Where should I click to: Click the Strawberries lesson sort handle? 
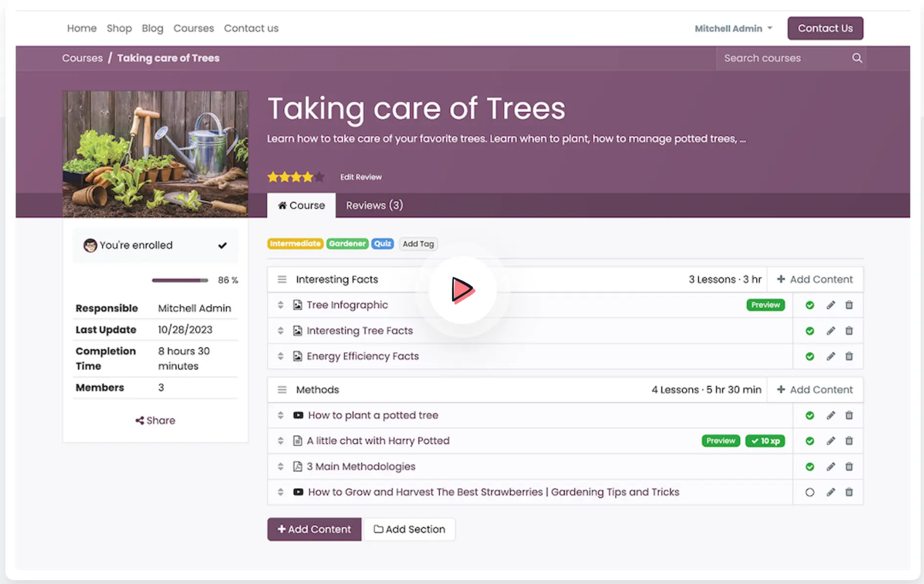coord(281,492)
